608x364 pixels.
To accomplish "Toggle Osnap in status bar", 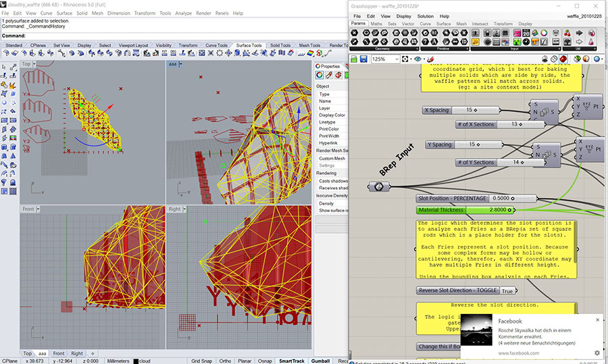I will click(265, 361).
